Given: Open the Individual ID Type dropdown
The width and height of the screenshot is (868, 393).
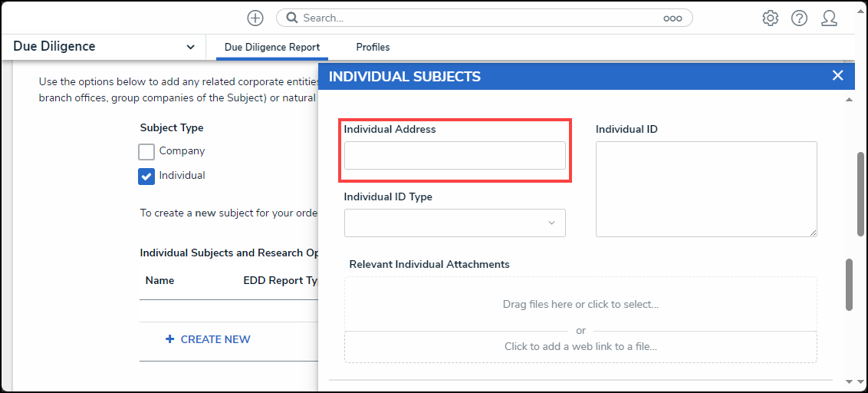Looking at the screenshot, I should [x=455, y=223].
